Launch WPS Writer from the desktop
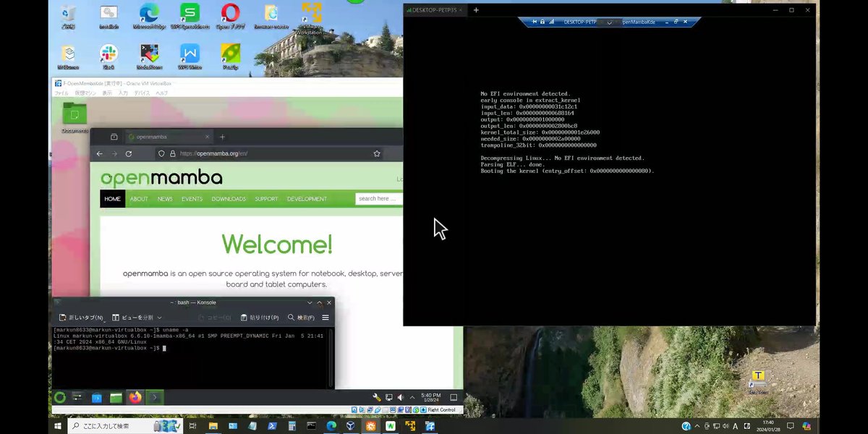Image resolution: width=868 pixels, height=434 pixels. click(190, 56)
